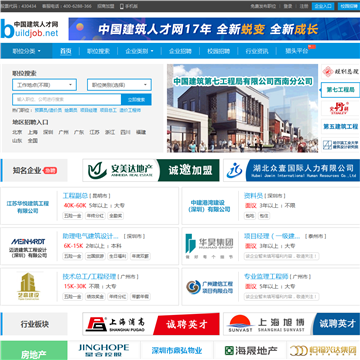The image size is (360, 360).
Task: Click the 招商加盟 top link
Action: pos(106,6)
